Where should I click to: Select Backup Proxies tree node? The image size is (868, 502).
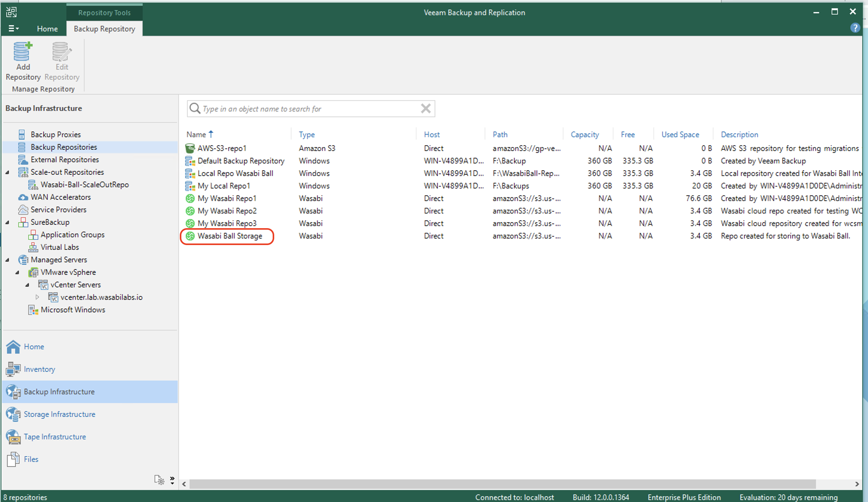55,135
